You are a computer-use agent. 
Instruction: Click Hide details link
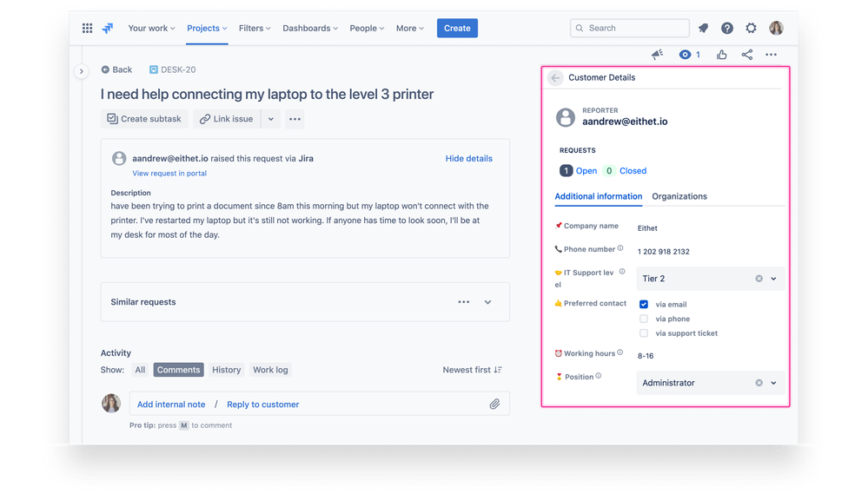pos(469,158)
